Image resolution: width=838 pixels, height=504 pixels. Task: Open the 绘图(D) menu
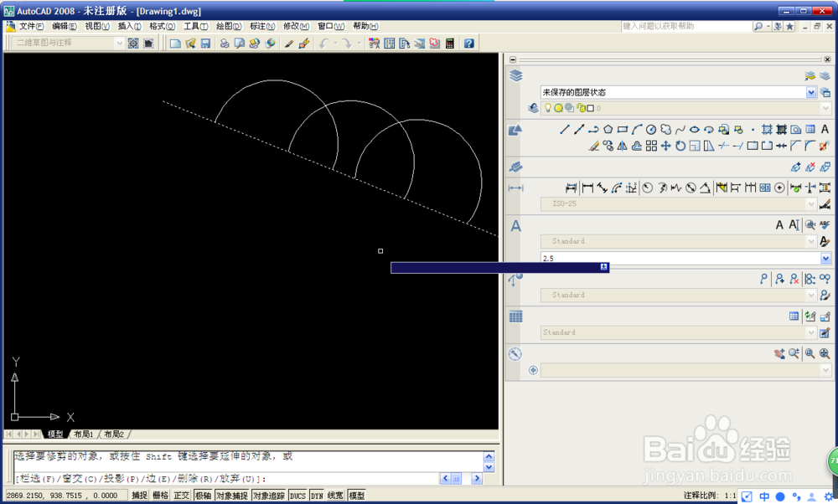tap(229, 26)
